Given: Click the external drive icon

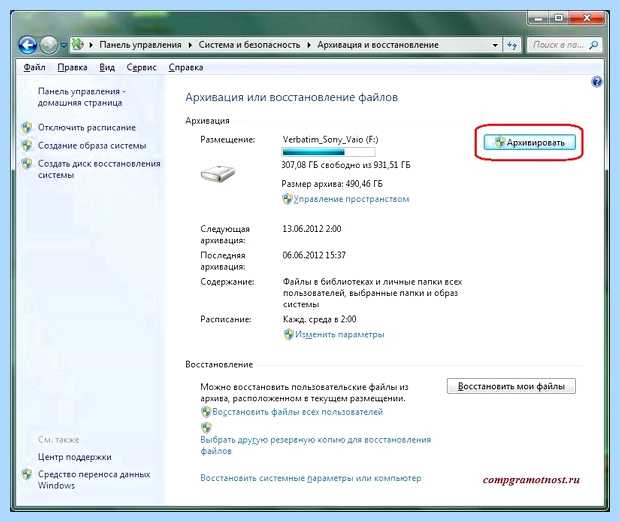Looking at the screenshot, I should pos(217,174).
